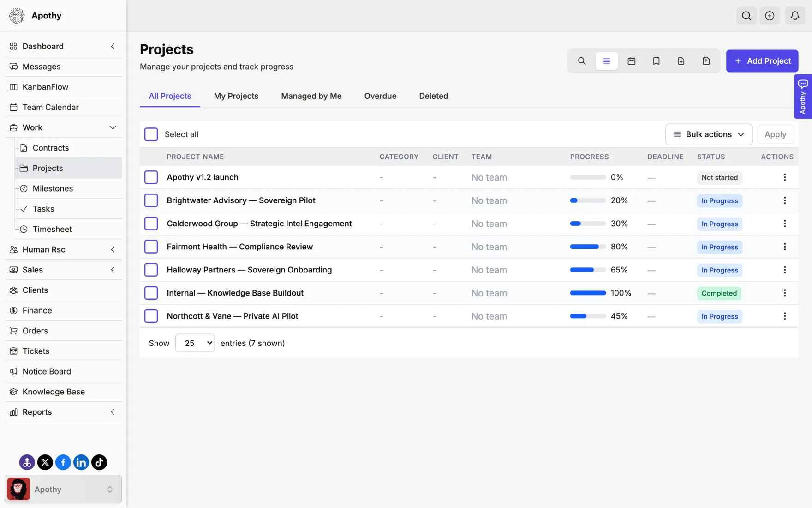Open actions menu for Fairmont Health row
812x508 pixels.
[784, 247]
